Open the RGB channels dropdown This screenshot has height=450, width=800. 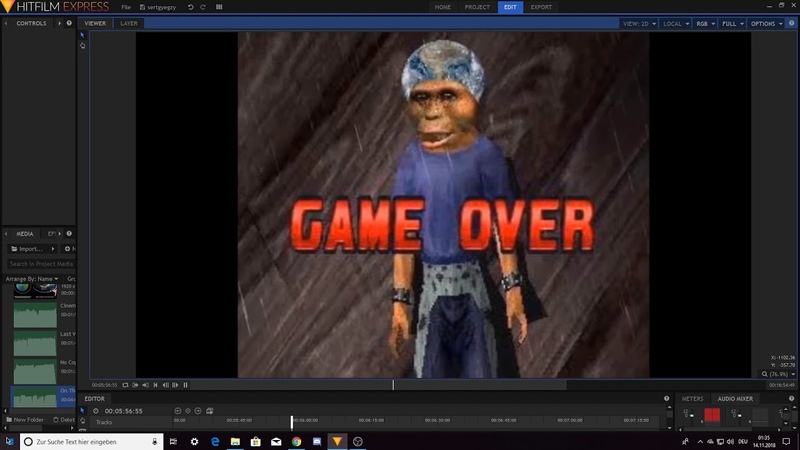[x=705, y=23]
